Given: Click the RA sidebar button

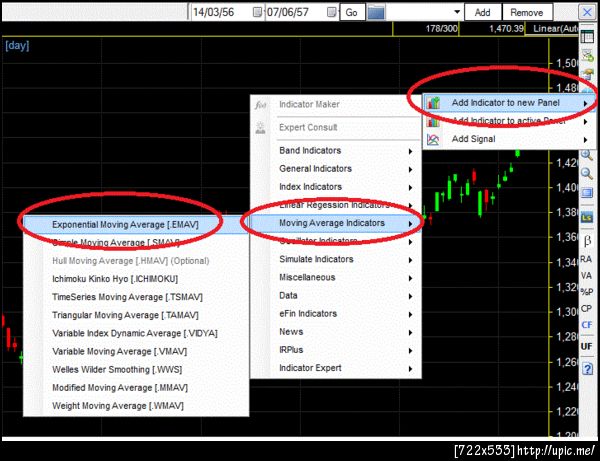Looking at the screenshot, I should (586, 259).
